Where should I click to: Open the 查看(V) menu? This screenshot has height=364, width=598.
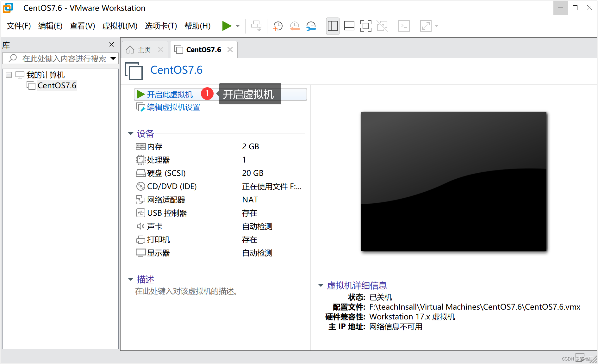tap(82, 26)
